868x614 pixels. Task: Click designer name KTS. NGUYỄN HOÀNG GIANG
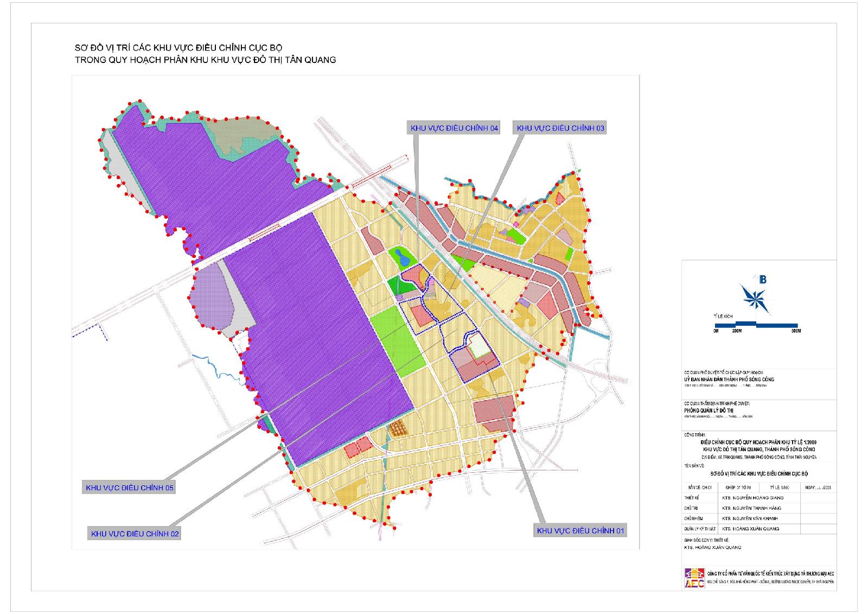752,497
